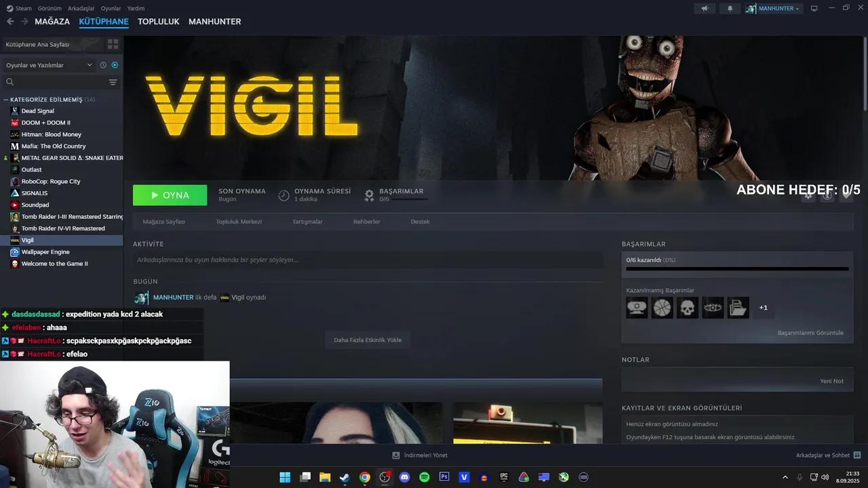Toggle ready-to-play filter icon

click(115, 65)
